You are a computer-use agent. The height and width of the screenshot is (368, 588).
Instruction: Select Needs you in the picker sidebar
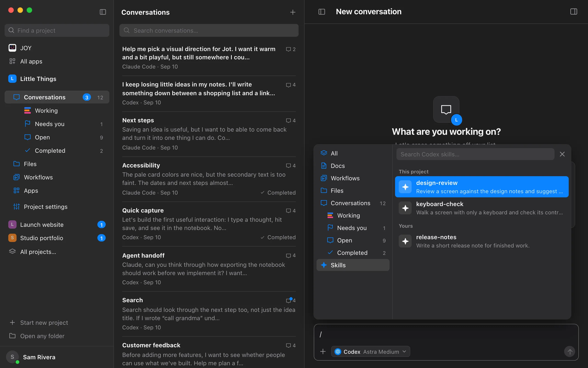pos(353,227)
